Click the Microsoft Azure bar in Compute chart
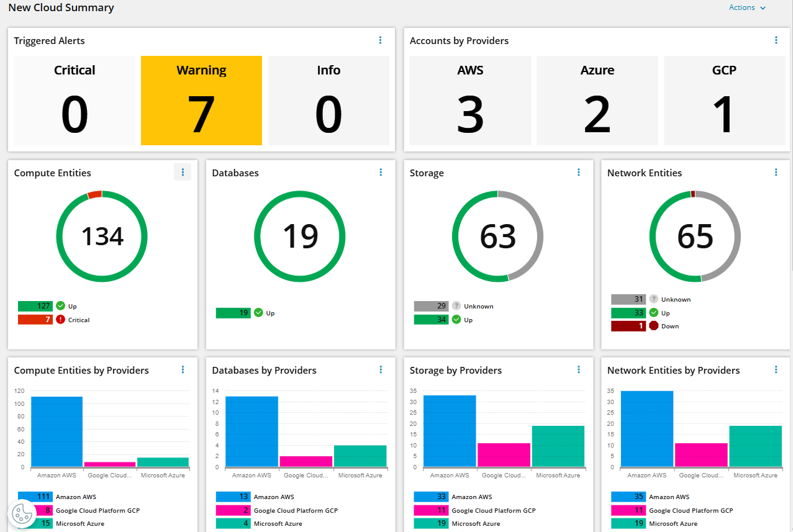The width and height of the screenshot is (793, 532). (x=163, y=462)
